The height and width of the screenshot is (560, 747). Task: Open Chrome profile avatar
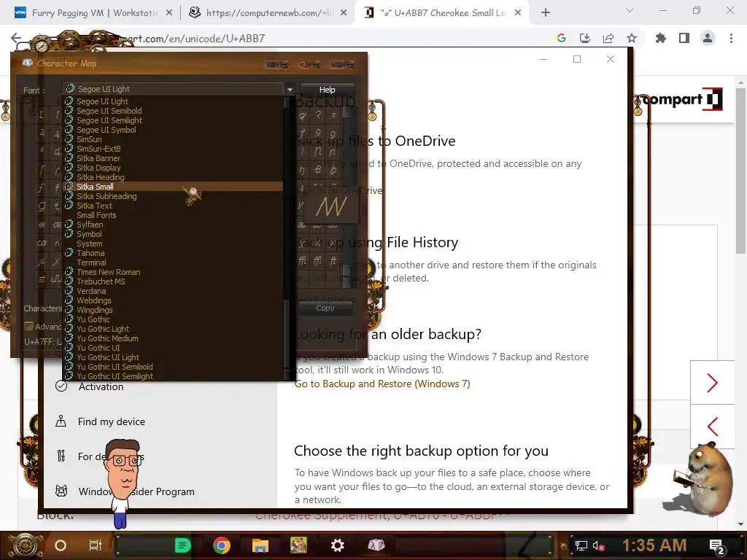click(x=708, y=38)
